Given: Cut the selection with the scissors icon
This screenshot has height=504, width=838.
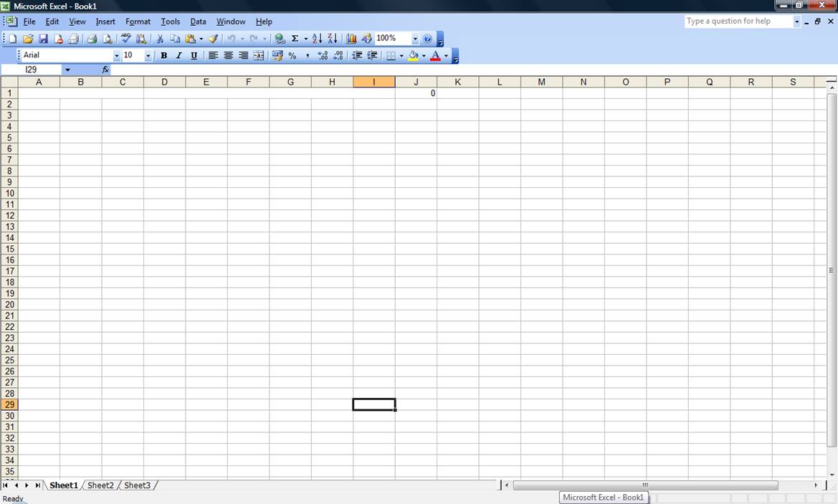Looking at the screenshot, I should tap(160, 39).
